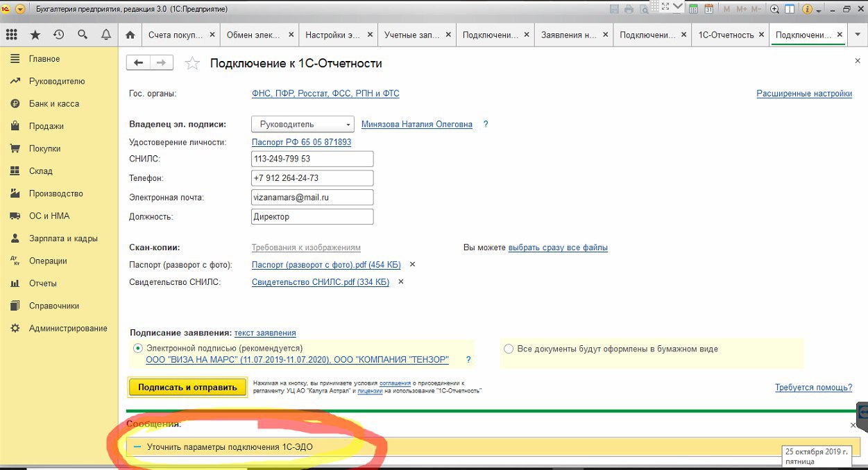Open Паспорт РФ 65 05 871893 link
This screenshot has height=470, width=868.
(x=302, y=142)
